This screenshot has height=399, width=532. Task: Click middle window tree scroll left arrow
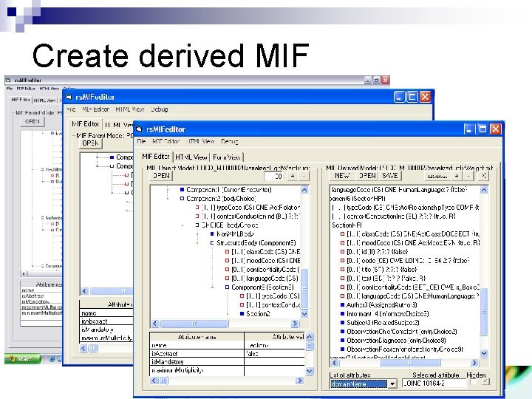pos(84,291)
